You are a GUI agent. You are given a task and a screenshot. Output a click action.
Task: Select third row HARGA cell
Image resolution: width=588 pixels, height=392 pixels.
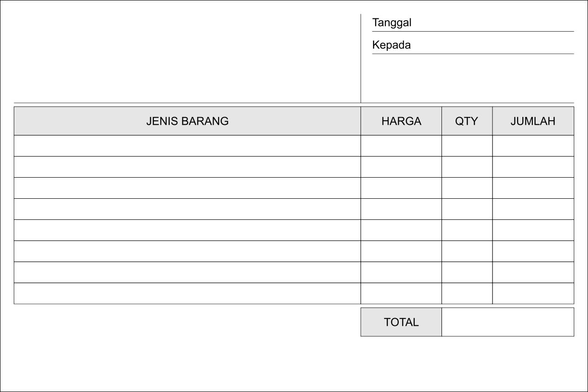click(x=401, y=188)
